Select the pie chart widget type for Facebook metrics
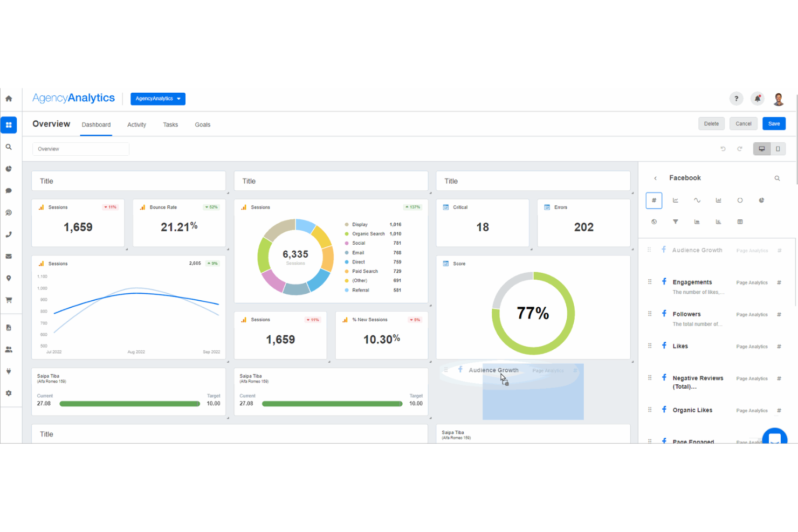Image resolution: width=798 pixels, height=532 pixels. [x=761, y=200]
